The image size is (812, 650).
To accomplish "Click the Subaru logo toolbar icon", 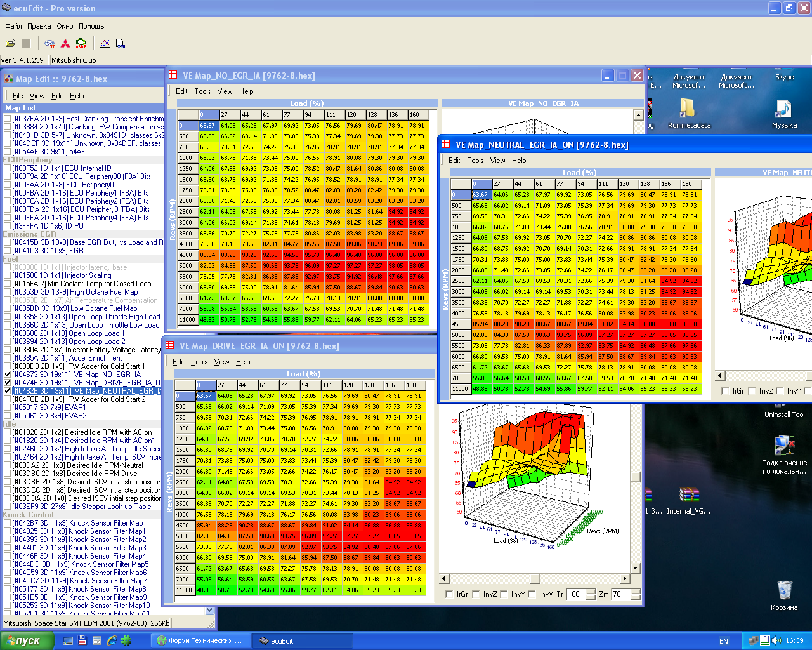I will point(49,43).
